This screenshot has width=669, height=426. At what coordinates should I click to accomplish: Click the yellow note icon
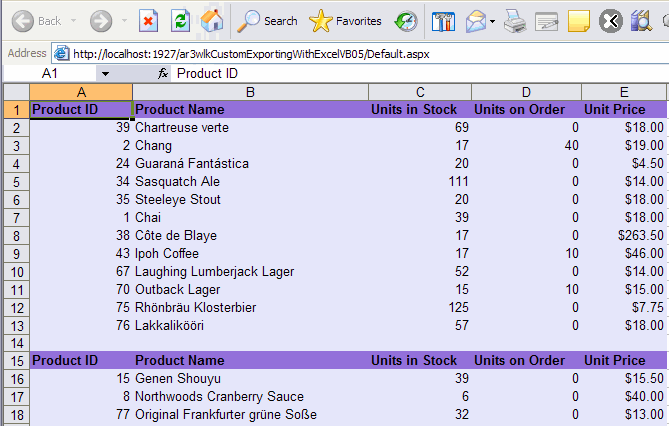click(x=578, y=21)
